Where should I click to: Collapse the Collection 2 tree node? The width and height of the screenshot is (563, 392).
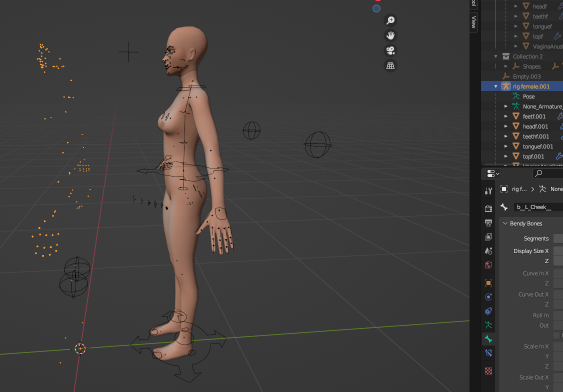pyautogui.click(x=496, y=56)
